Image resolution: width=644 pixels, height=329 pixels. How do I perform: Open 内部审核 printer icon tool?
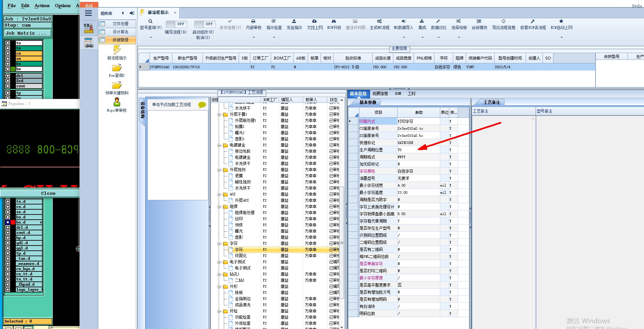(x=253, y=21)
